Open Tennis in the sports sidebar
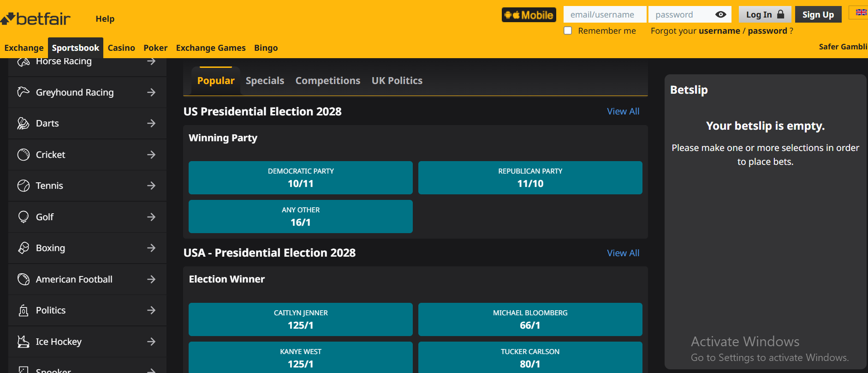 [x=87, y=186]
